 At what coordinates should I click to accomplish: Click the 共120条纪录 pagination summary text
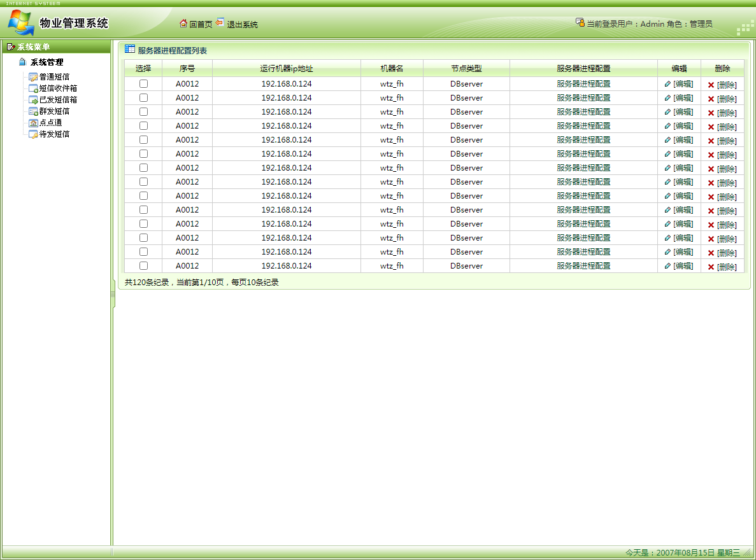coord(201,283)
